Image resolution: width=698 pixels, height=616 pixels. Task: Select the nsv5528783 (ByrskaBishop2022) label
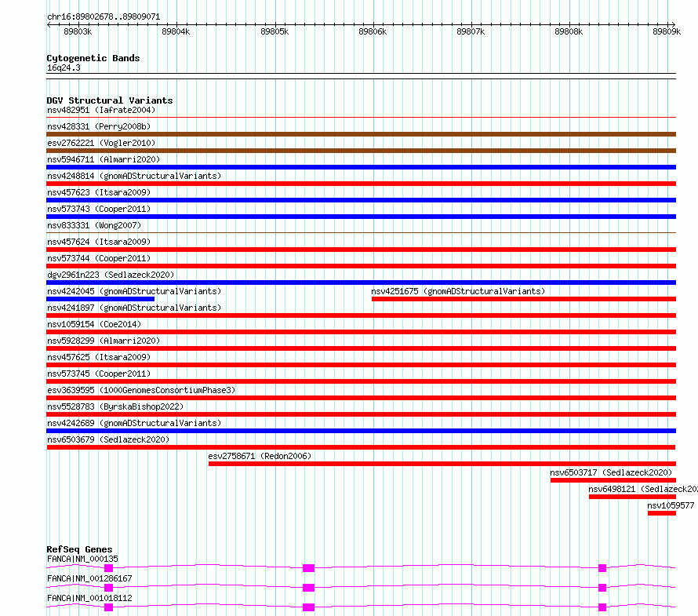tap(115, 406)
